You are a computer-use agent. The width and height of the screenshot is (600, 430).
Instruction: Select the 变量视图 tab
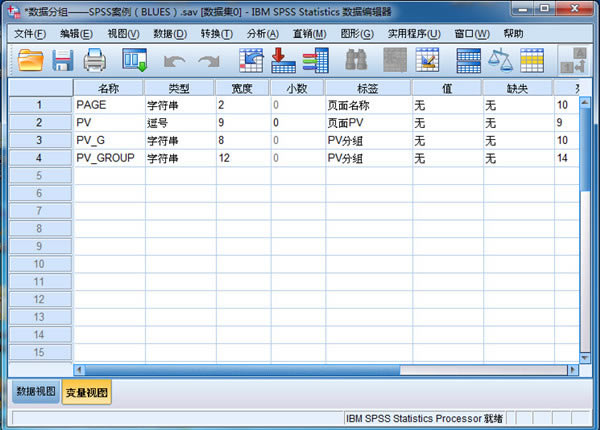pyautogui.click(x=86, y=391)
